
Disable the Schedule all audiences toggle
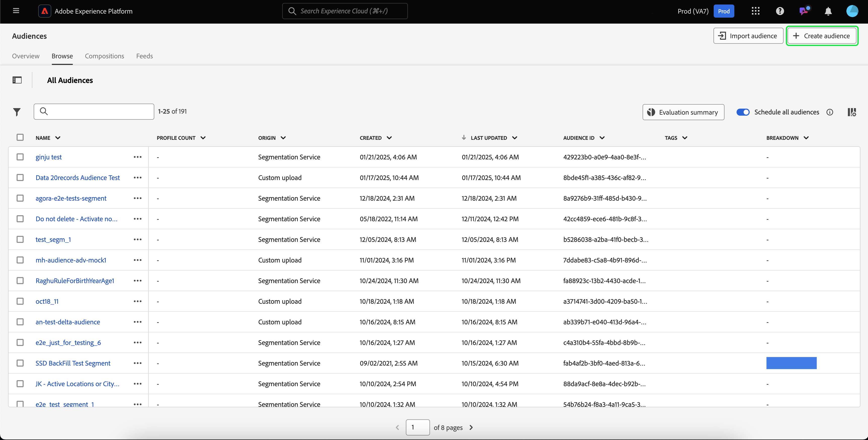coord(743,112)
